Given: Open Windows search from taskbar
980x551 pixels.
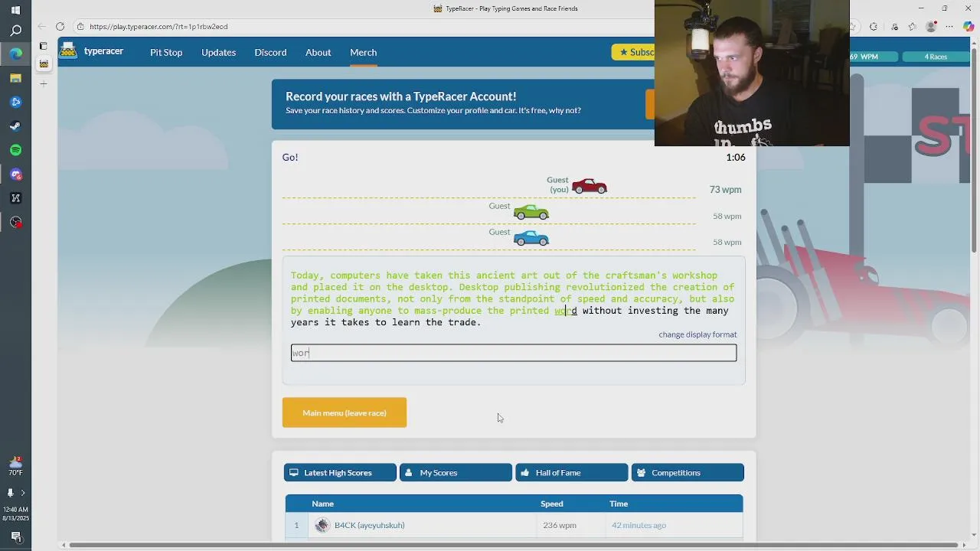Looking at the screenshot, I should pyautogui.click(x=15, y=31).
